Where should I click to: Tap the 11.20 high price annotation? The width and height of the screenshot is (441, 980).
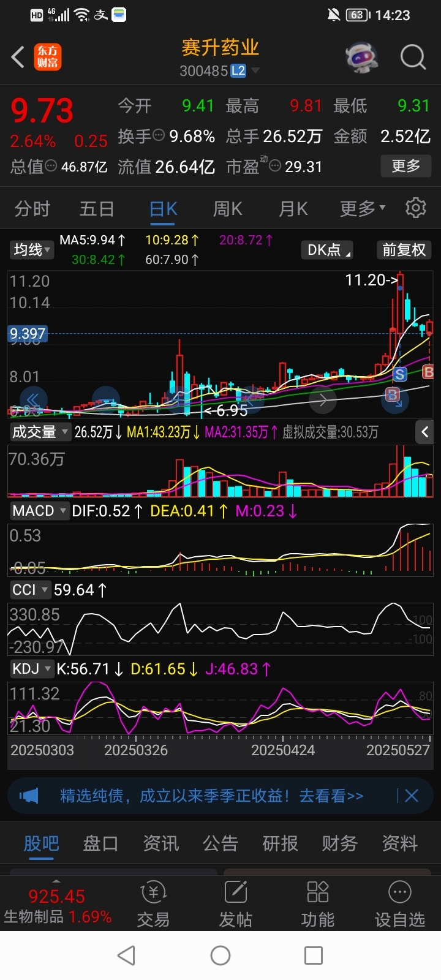pos(372,280)
